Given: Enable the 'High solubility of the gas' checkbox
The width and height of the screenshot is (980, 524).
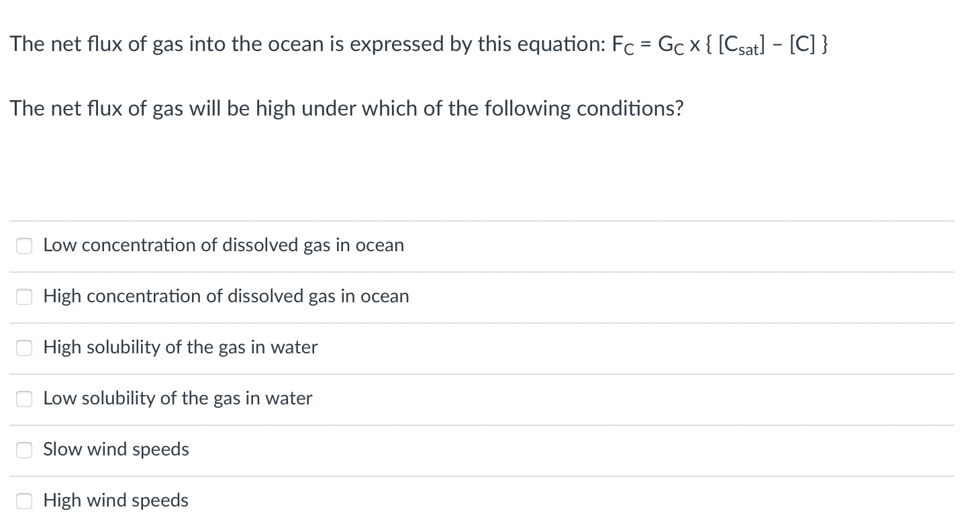Looking at the screenshot, I should [x=24, y=348].
